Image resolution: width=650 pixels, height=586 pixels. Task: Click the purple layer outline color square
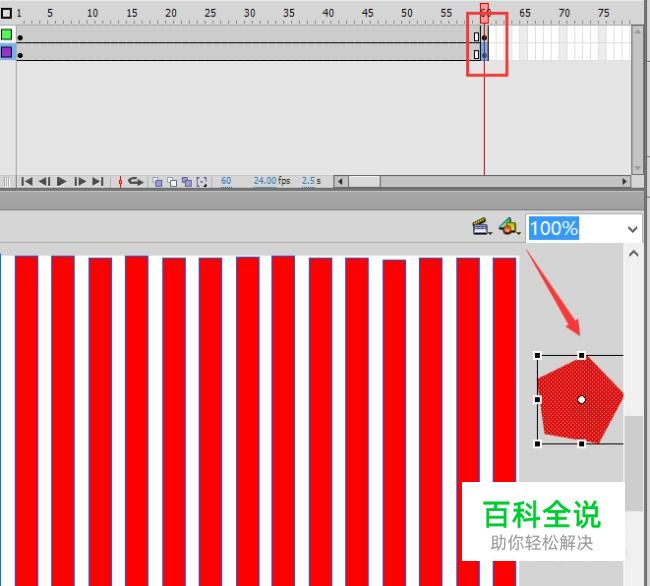(6, 52)
